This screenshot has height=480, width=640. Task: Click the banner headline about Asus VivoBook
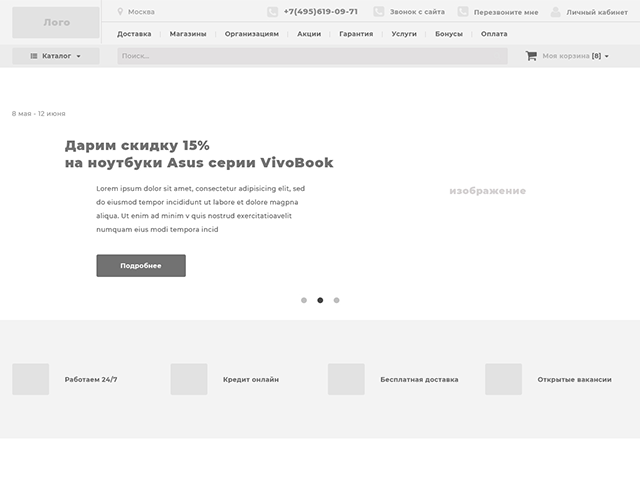pyautogui.click(x=199, y=154)
